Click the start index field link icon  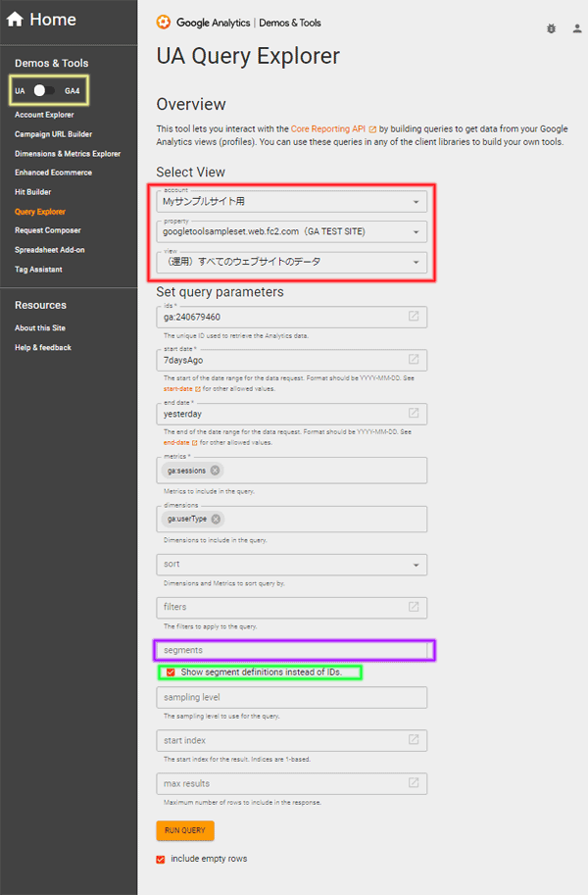[x=414, y=740]
